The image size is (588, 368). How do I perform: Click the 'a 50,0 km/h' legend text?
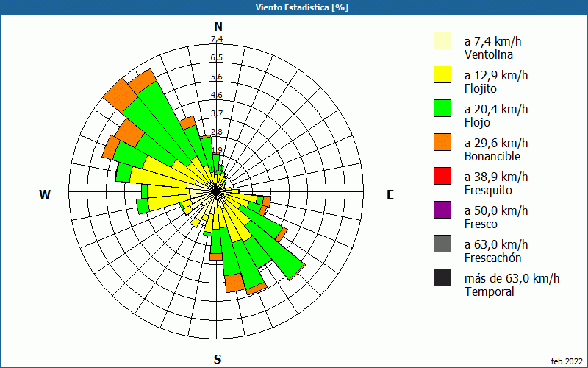496,210
